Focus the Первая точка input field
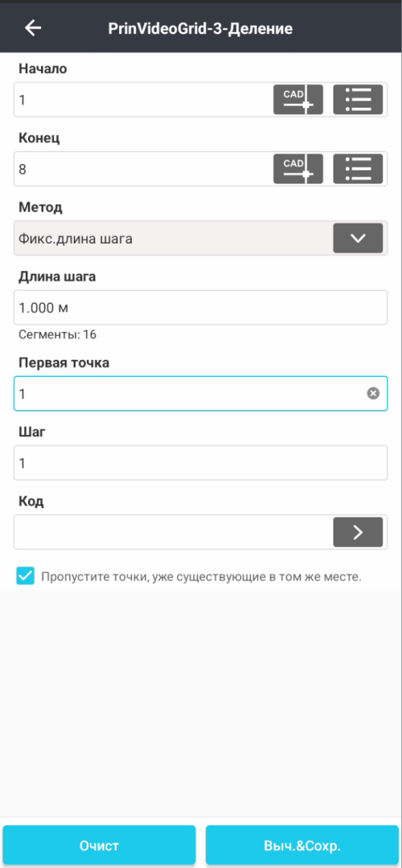 pyautogui.click(x=200, y=394)
